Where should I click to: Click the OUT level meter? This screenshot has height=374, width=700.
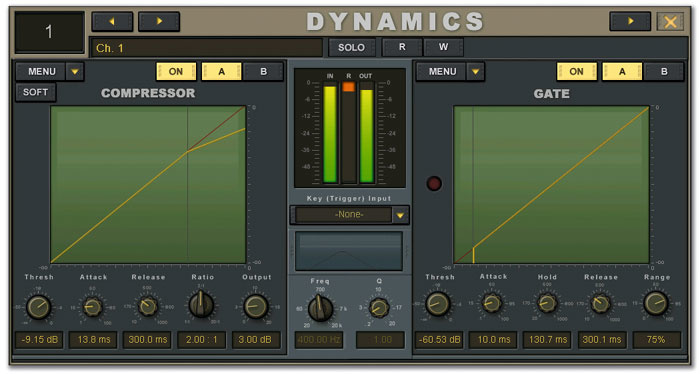(x=367, y=132)
